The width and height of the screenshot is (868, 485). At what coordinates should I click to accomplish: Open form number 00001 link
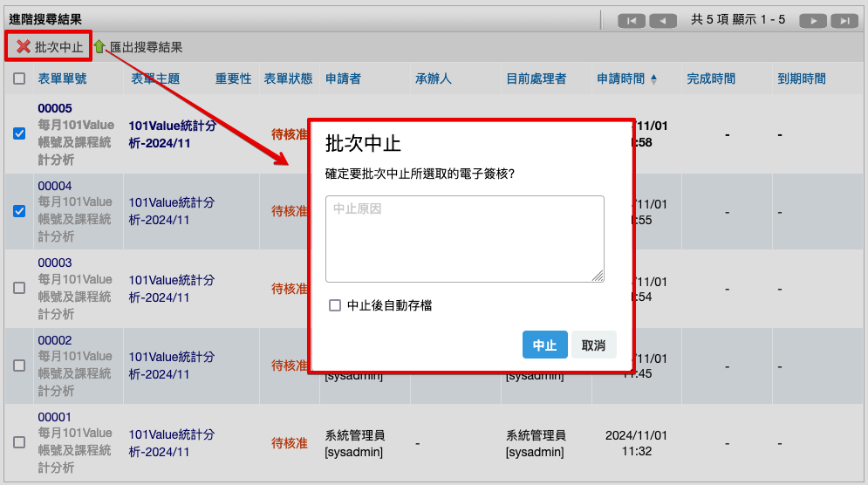[x=55, y=417]
